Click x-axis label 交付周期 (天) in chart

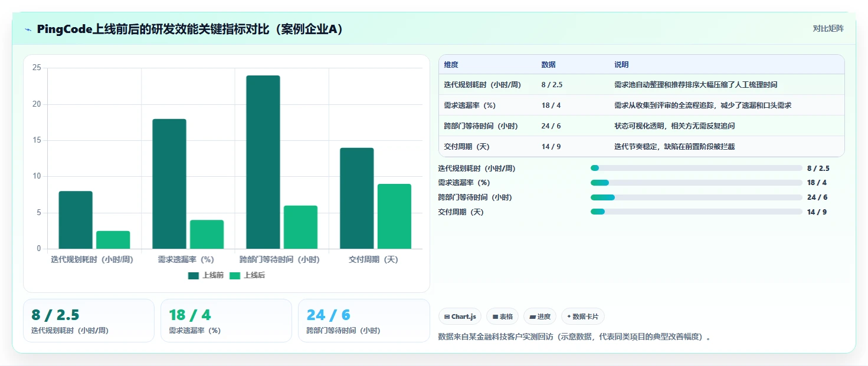(374, 259)
